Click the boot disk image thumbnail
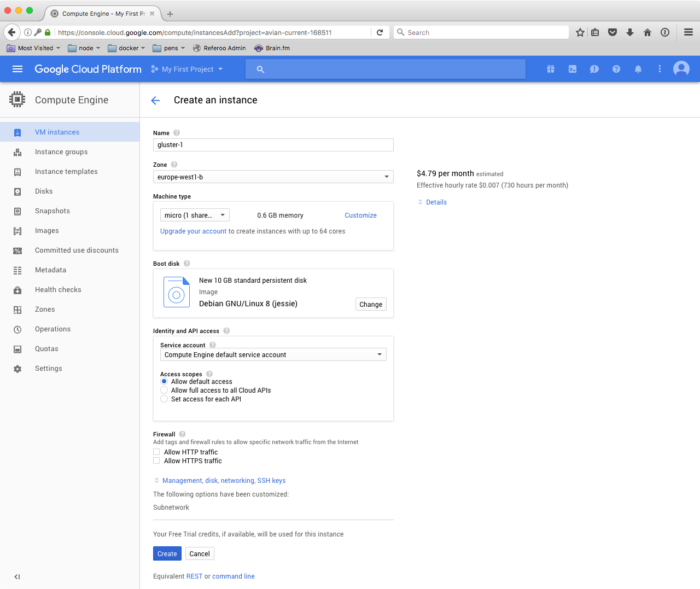Viewport: 700px width, 589px height. [x=177, y=292]
